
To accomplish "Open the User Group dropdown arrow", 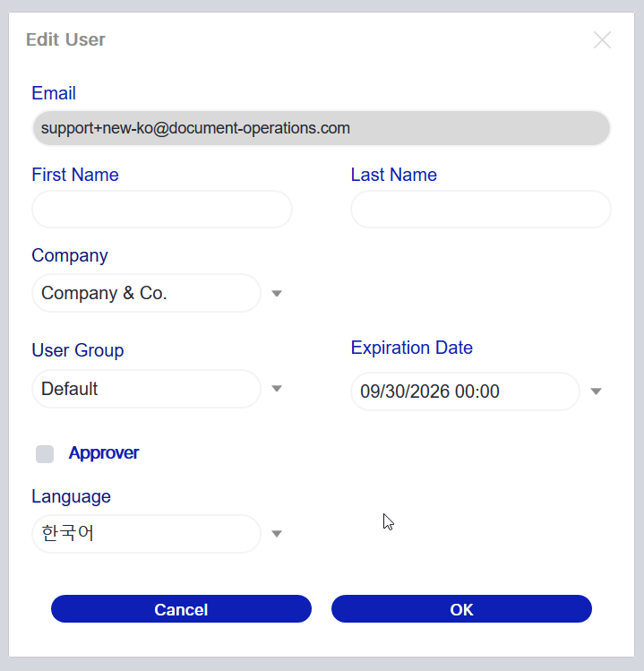I will [277, 389].
